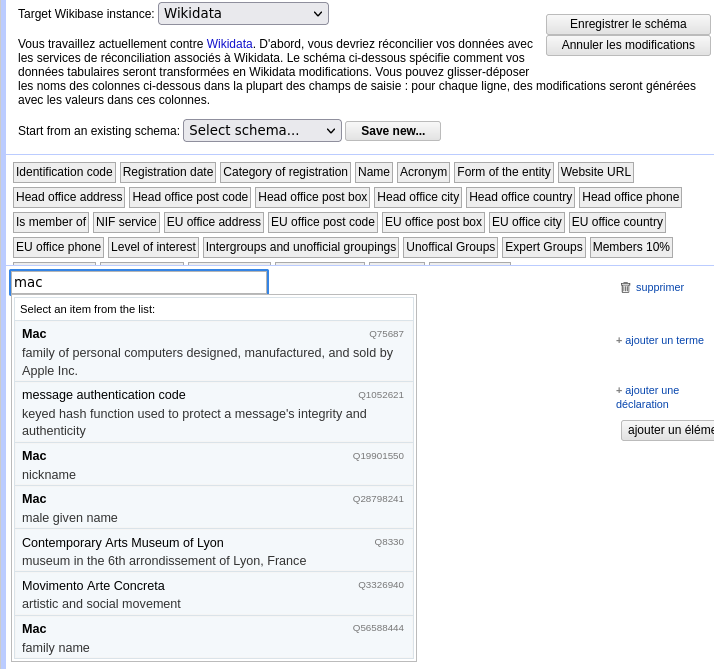
Task: Focus the item search field containing mac
Action: [139, 282]
